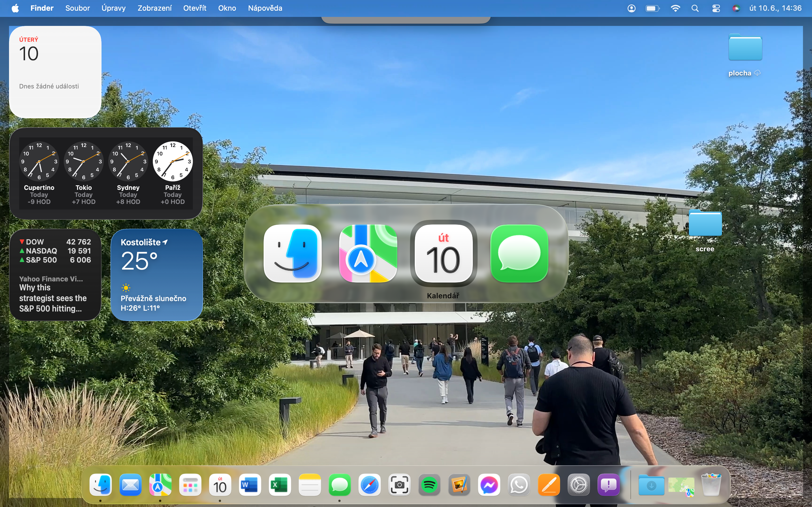
Task: Launch Messenger app from dock
Action: 489,485
